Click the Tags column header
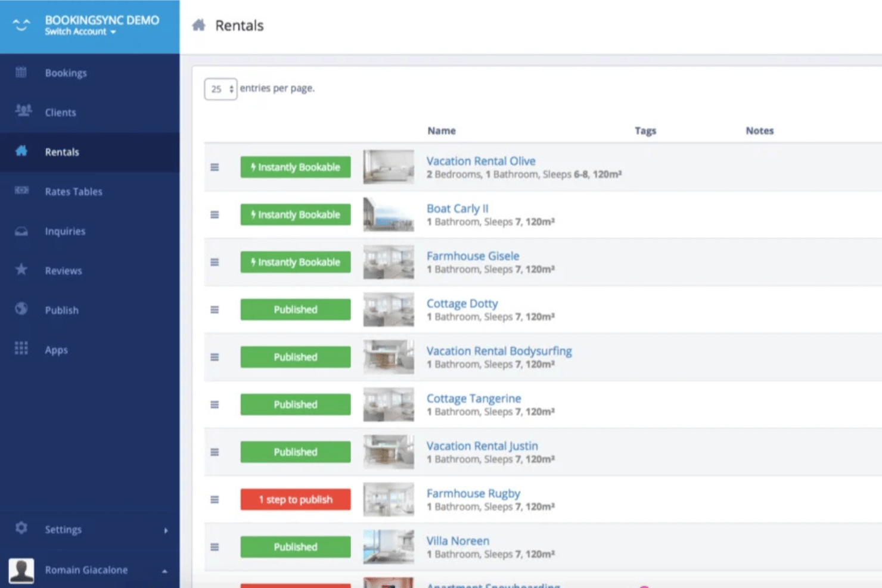This screenshot has width=882, height=588. (645, 130)
